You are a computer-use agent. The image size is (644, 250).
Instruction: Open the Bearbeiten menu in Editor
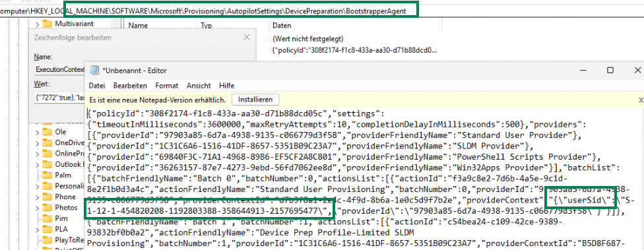(x=130, y=86)
